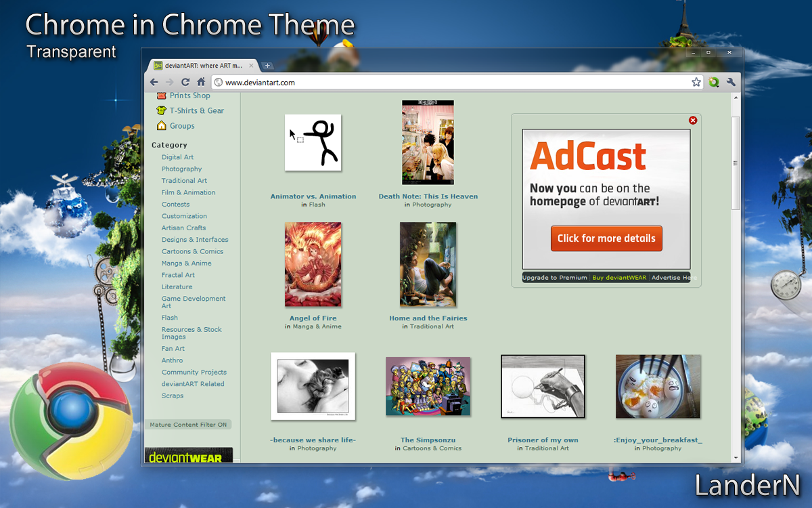The width and height of the screenshot is (812, 508).
Task: Open The Simpsonzu thumbnail
Action: click(x=428, y=386)
